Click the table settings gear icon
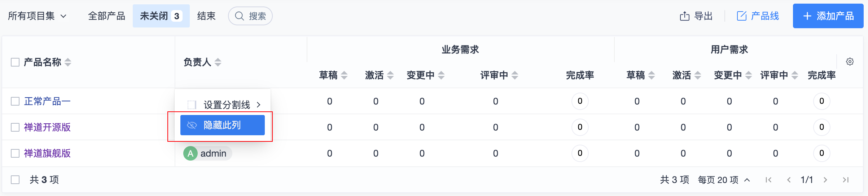The height and width of the screenshot is (196, 868). pos(850,62)
